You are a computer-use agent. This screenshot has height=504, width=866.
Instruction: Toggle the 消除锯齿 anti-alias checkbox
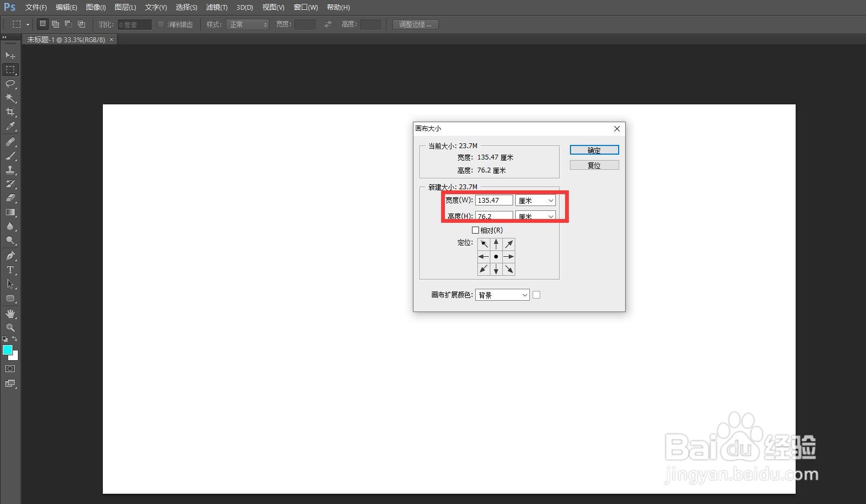[x=161, y=24]
